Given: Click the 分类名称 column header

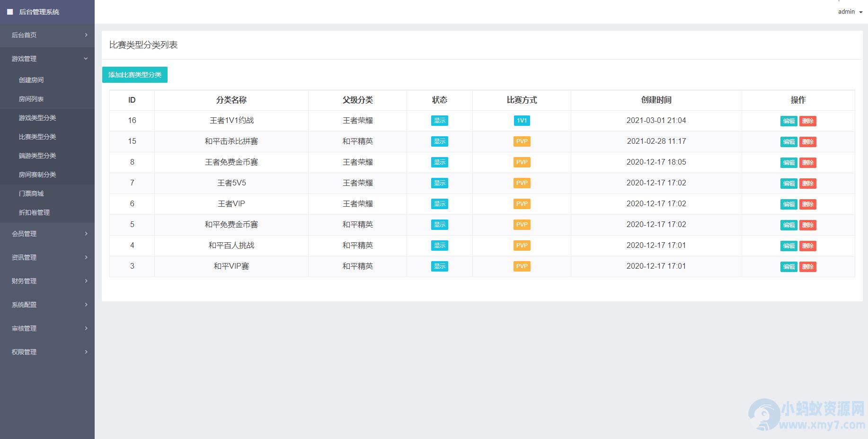Looking at the screenshot, I should tap(231, 100).
